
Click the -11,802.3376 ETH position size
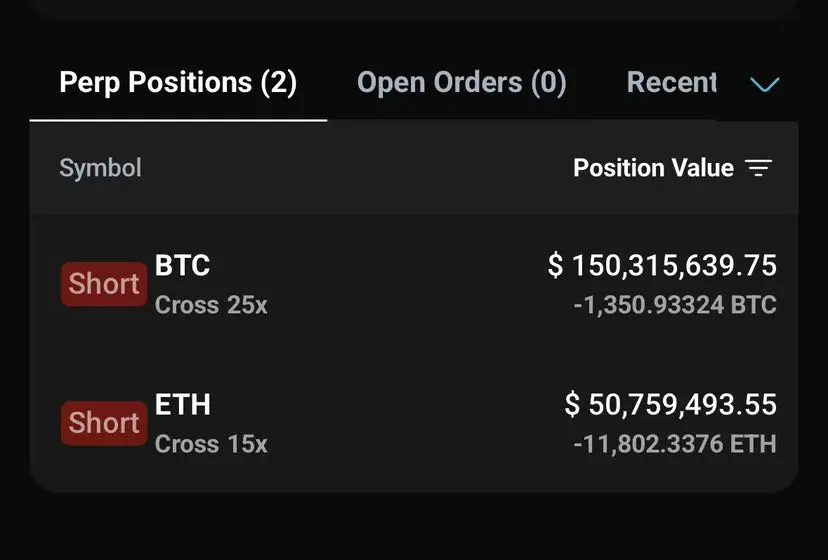pyautogui.click(x=675, y=444)
